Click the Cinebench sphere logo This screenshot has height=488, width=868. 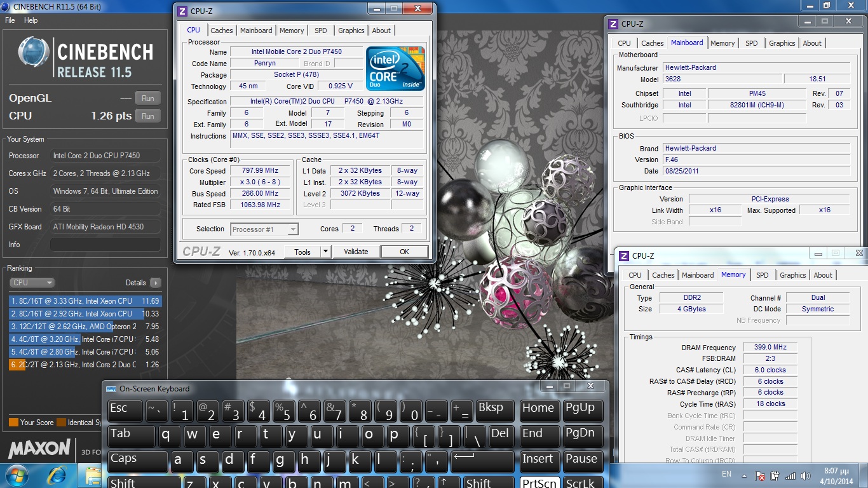click(x=35, y=52)
